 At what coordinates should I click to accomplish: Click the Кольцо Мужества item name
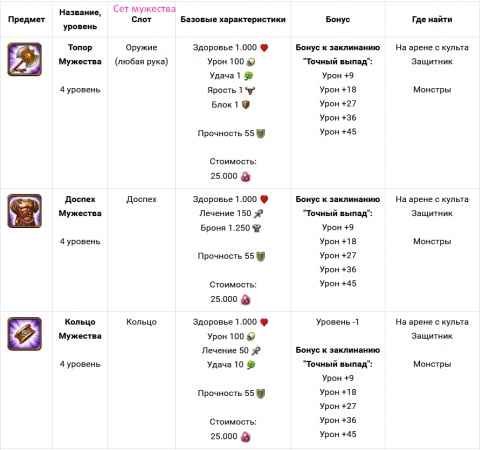coord(80,329)
